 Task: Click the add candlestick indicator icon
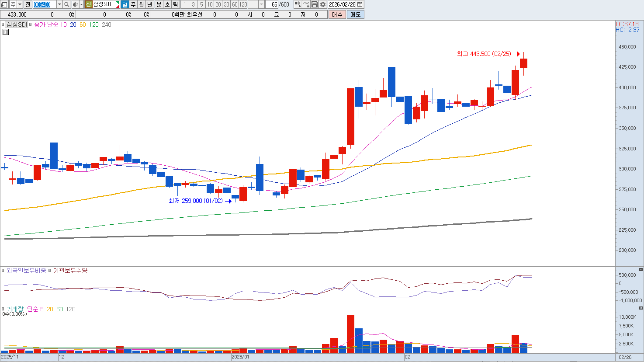point(298,4)
